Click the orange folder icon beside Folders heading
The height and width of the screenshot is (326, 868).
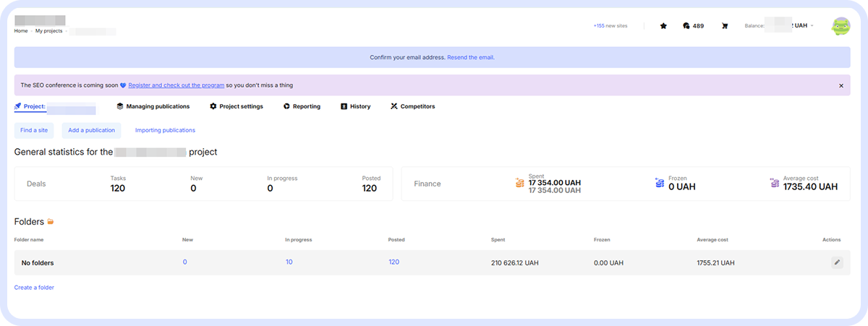(x=51, y=221)
